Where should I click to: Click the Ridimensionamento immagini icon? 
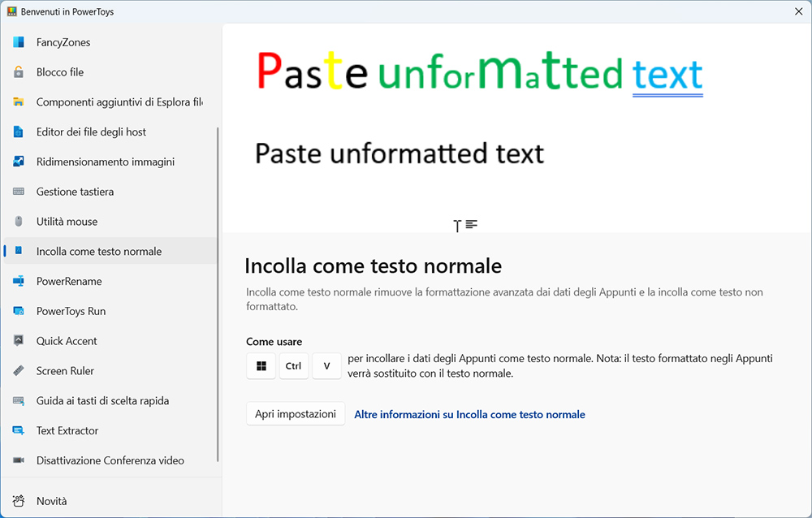(19, 162)
